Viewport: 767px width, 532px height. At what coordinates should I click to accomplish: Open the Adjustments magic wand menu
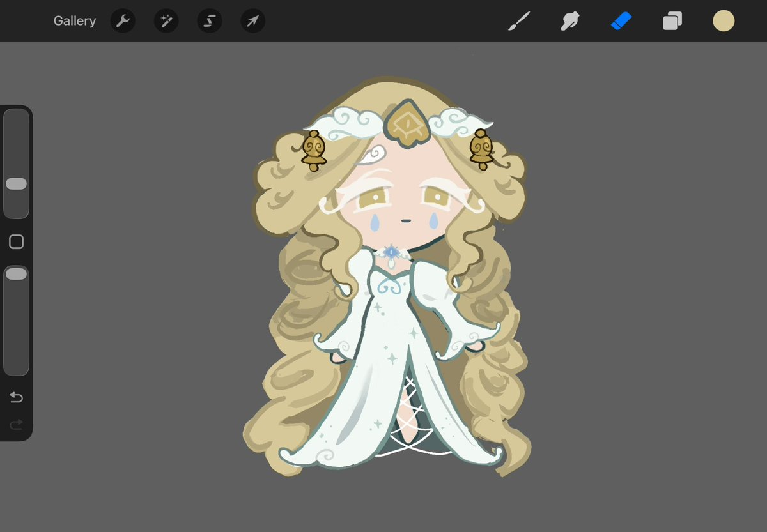166,21
